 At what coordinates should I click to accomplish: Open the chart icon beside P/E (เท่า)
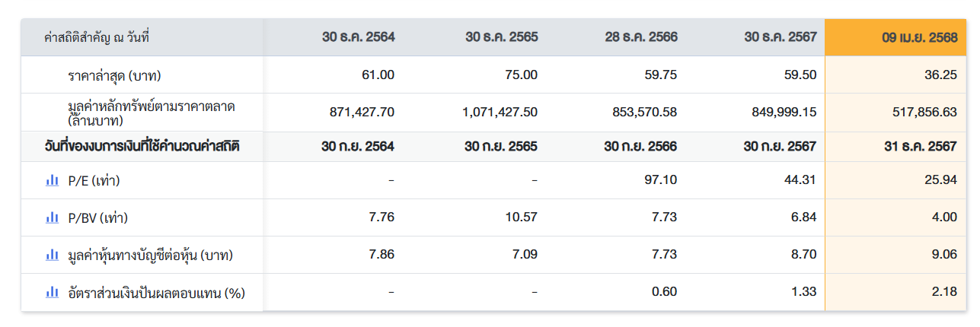(52, 180)
